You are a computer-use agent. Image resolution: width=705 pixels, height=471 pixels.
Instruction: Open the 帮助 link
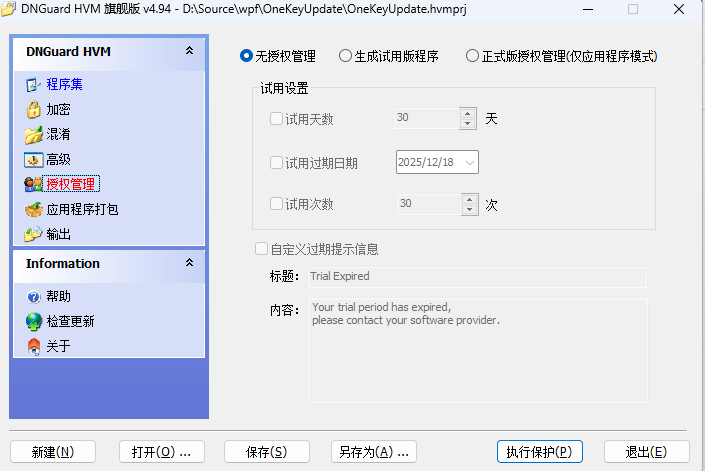point(58,297)
